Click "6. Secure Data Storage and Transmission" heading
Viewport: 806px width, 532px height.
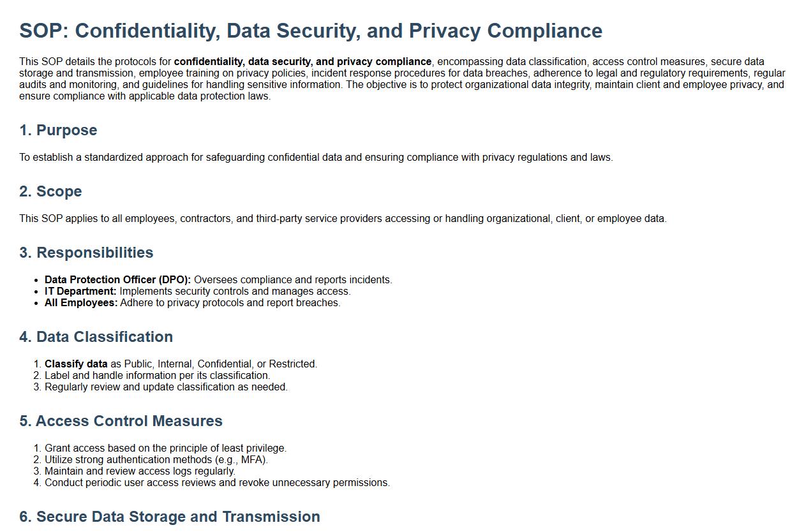(x=170, y=517)
